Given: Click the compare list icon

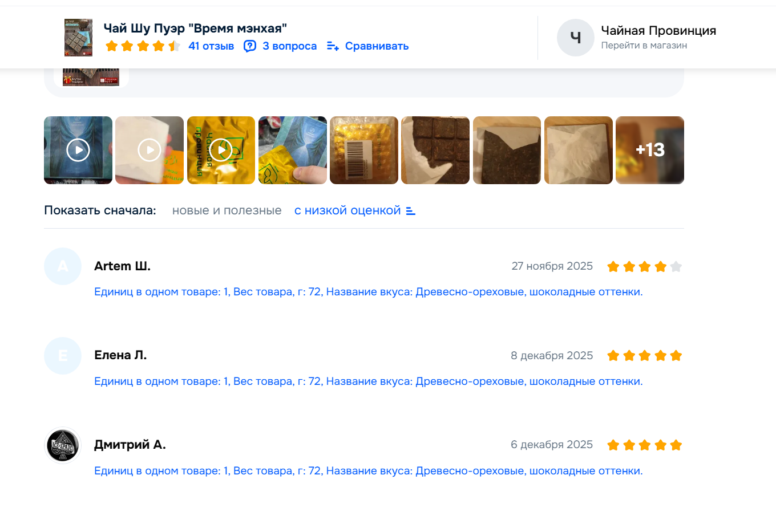Looking at the screenshot, I should click(x=333, y=46).
